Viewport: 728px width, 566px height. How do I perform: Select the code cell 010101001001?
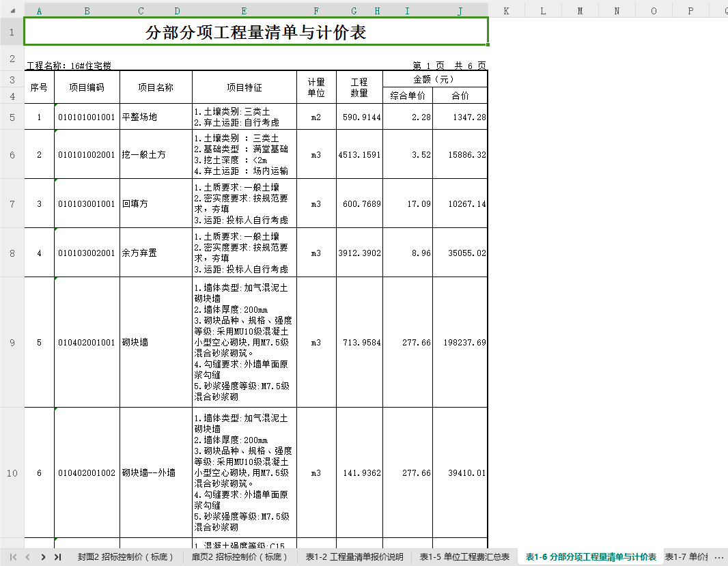(x=87, y=117)
